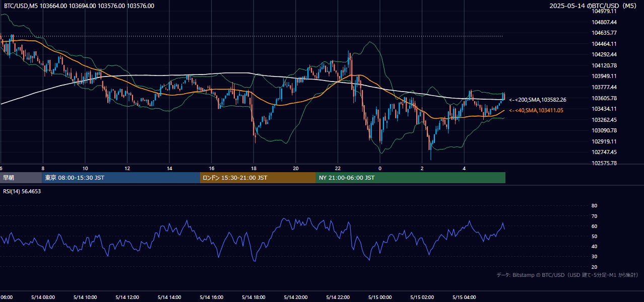Click hour 18 on the price chart axis

(x=254, y=168)
